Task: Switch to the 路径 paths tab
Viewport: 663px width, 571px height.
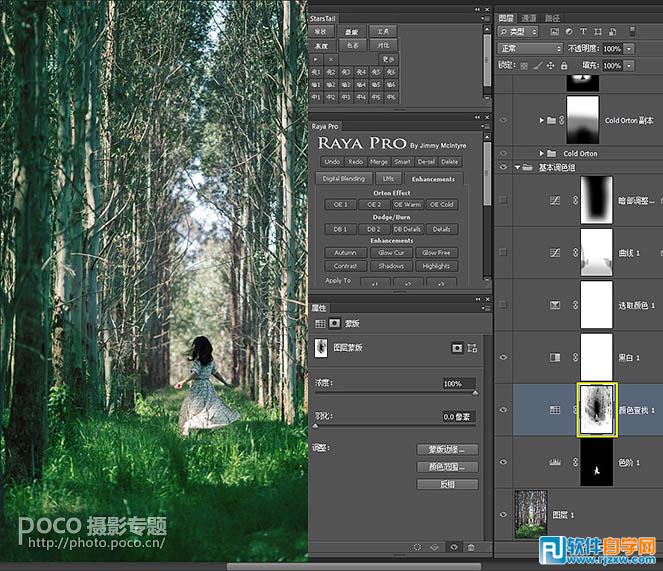Action: (x=552, y=18)
